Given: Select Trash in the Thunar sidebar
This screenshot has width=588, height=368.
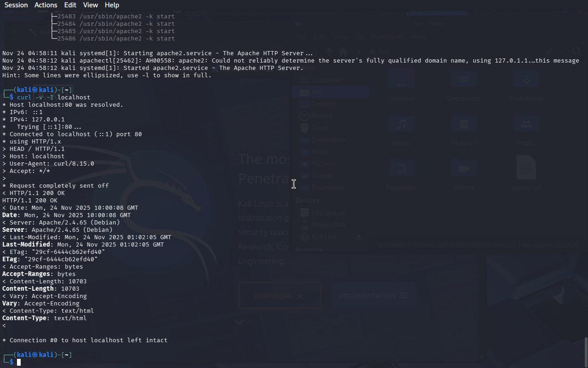Looking at the screenshot, I should click(320, 128).
